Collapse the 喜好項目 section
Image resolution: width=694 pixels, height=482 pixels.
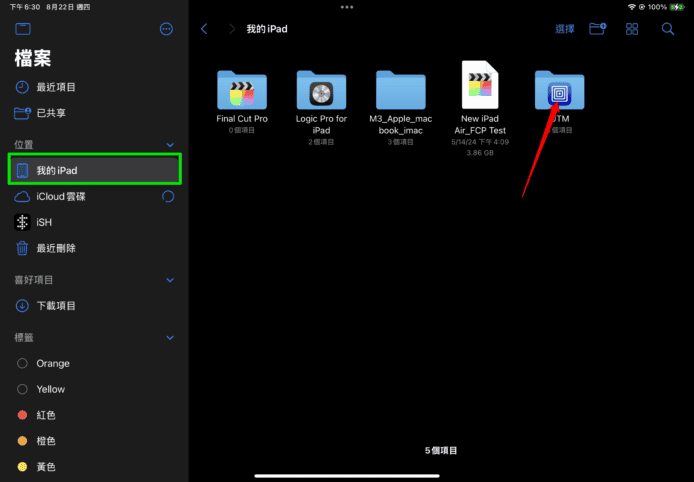[169, 280]
